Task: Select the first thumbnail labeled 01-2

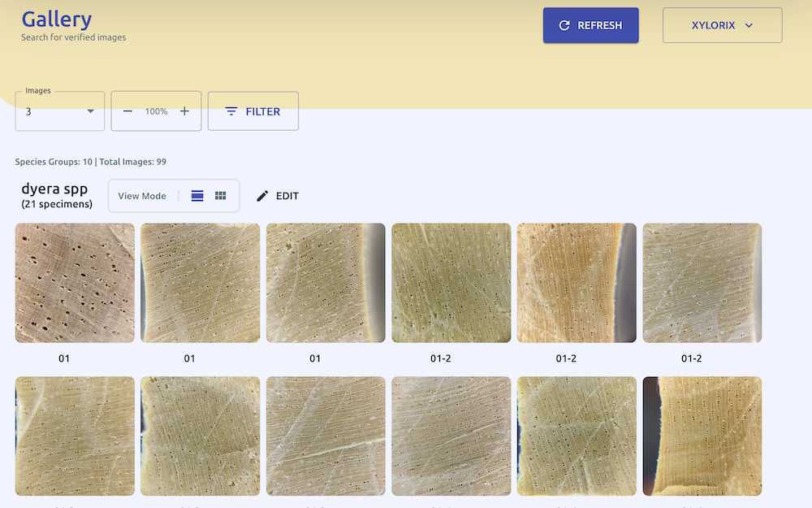Action: 451,283
